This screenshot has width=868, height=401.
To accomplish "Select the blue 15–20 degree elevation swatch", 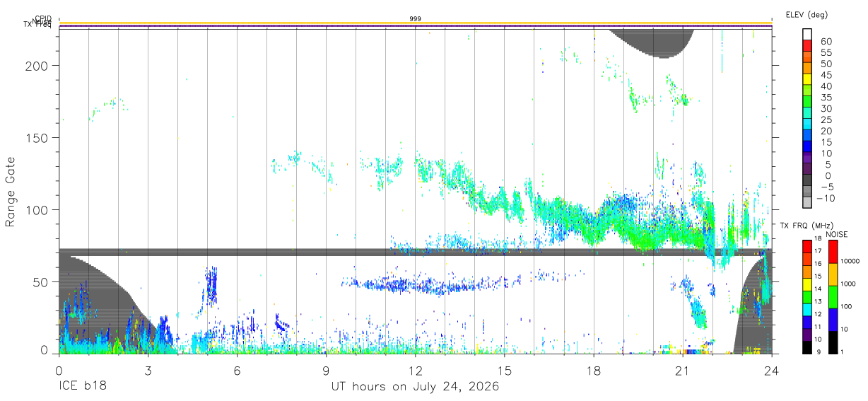I will click(807, 136).
